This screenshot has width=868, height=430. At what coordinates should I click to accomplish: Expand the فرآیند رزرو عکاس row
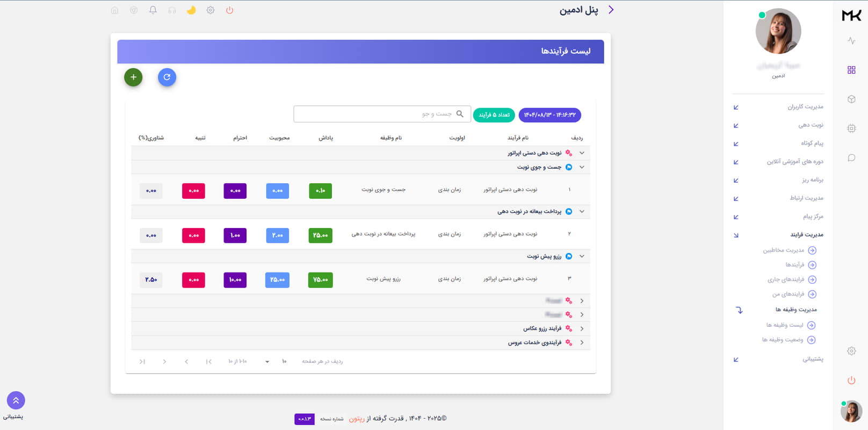(582, 328)
